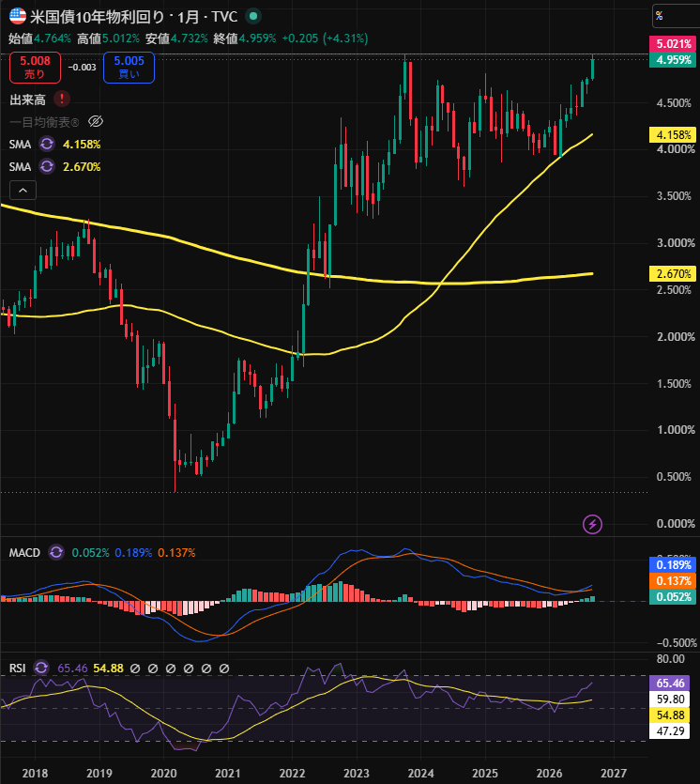This screenshot has width=700, height=784.
Task: Click the yellow 4.158% SMA price tag
Action: pos(673,135)
